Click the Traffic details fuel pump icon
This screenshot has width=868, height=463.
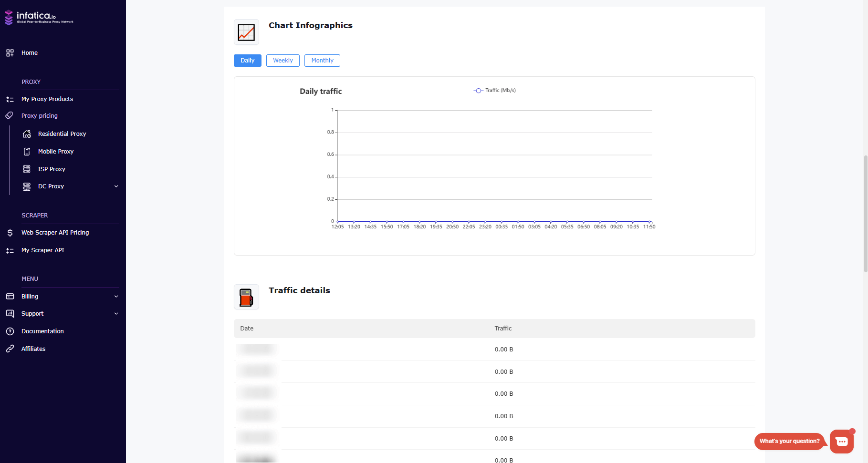tap(246, 297)
